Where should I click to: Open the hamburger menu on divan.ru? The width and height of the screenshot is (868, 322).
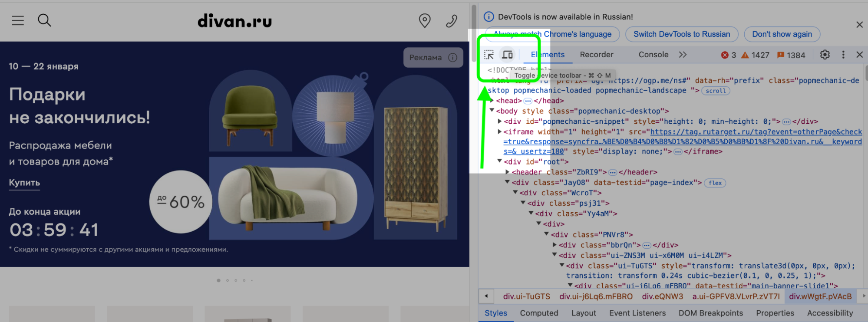(x=18, y=20)
